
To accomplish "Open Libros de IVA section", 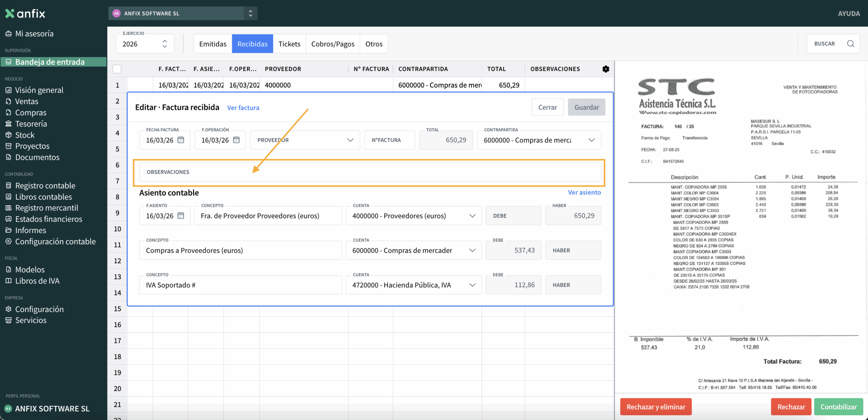I will pyautogui.click(x=37, y=281).
